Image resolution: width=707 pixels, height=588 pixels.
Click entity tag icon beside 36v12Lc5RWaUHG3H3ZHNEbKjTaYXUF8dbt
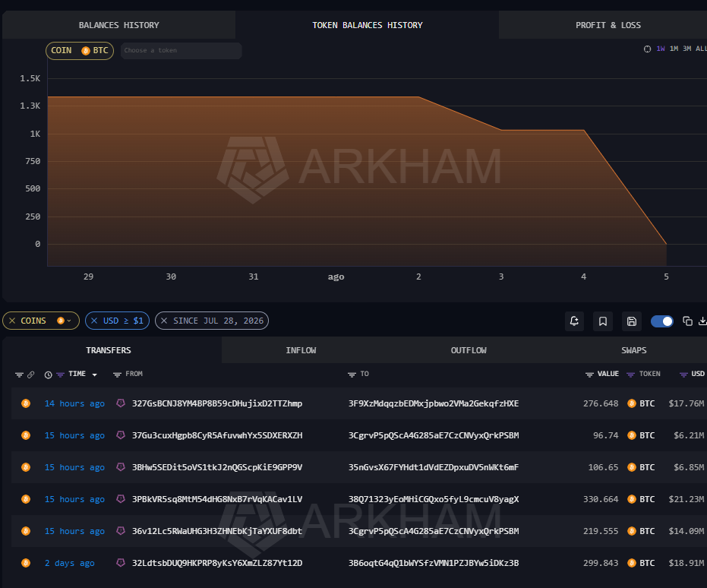tap(121, 531)
